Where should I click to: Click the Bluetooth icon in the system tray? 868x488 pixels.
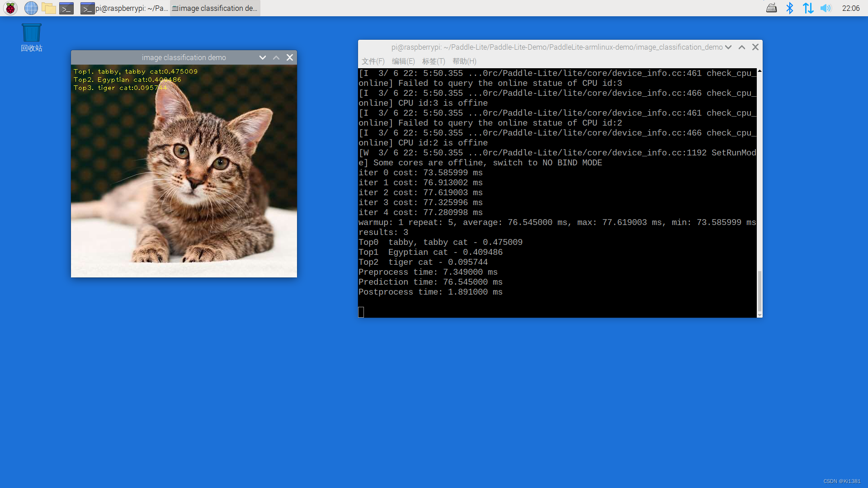(790, 8)
